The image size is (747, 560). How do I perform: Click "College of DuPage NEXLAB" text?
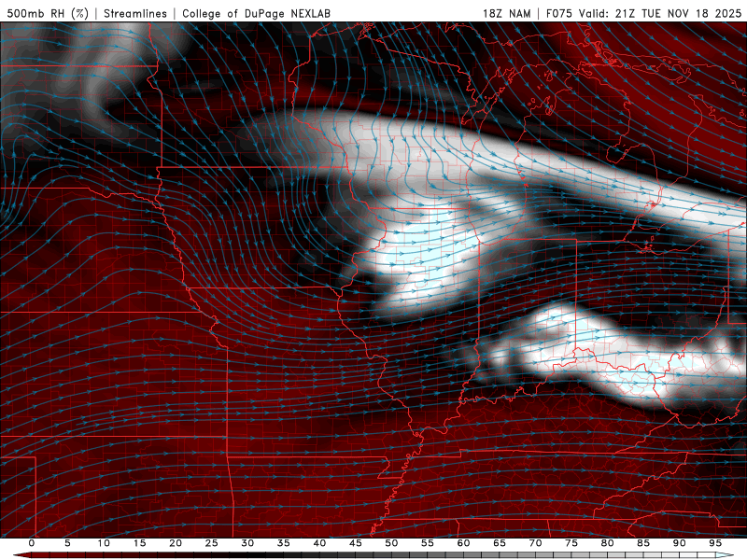pyautogui.click(x=256, y=13)
